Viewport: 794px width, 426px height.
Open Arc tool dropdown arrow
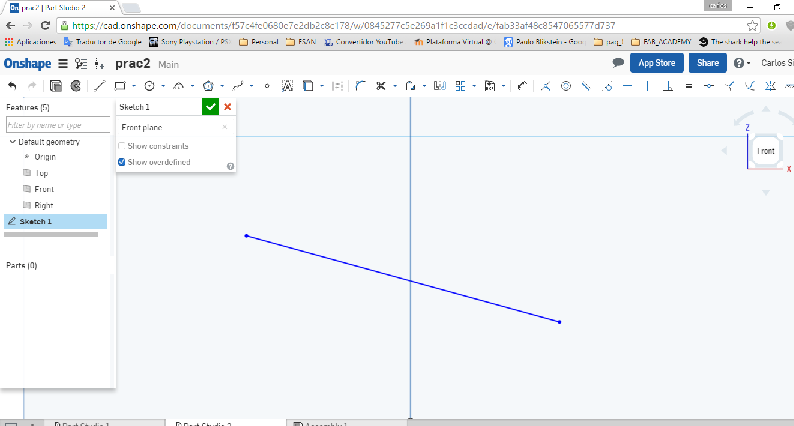click(x=192, y=86)
